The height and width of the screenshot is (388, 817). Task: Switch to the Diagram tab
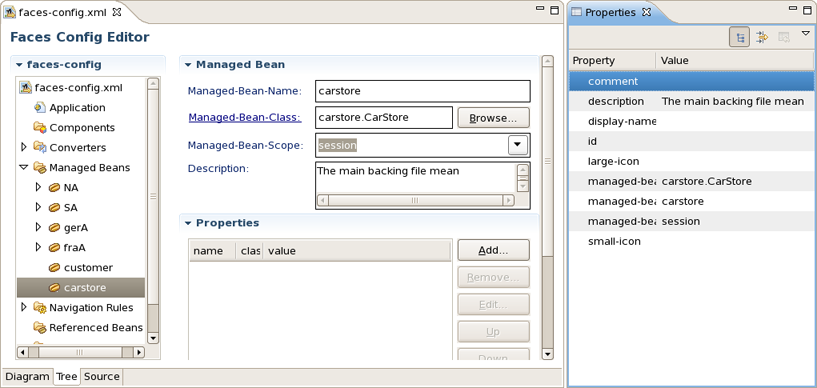click(x=28, y=377)
